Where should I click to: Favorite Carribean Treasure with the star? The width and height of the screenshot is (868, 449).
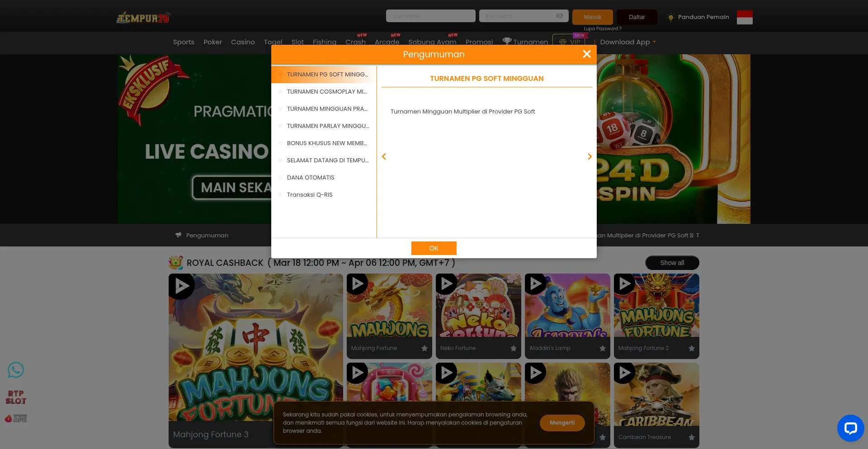tap(692, 437)
